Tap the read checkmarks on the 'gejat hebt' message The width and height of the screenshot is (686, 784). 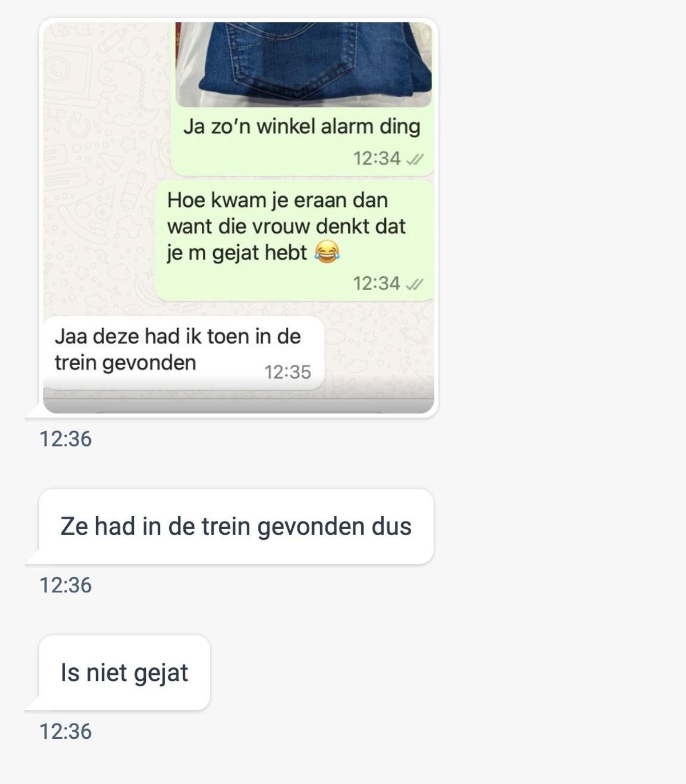coord(414,284)
